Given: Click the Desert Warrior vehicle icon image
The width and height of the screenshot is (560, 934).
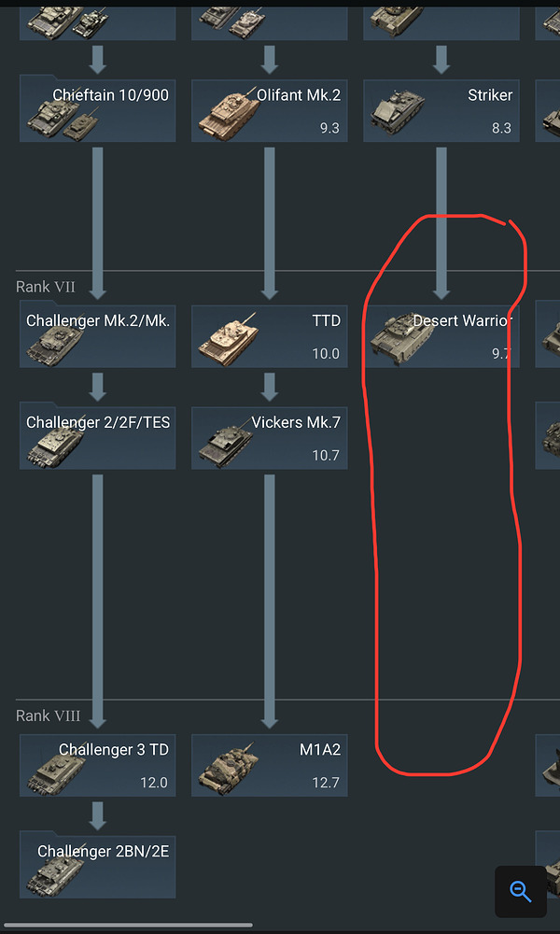Looking at the screenshot, I should tap(399, 337).
